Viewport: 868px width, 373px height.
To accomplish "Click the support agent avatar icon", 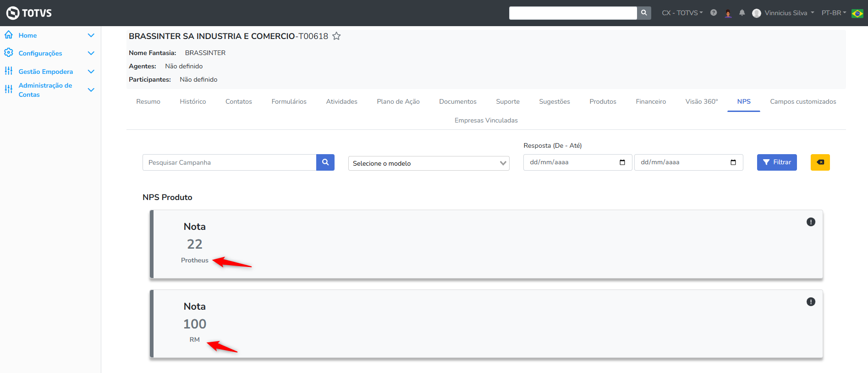I will click(728, 13).
